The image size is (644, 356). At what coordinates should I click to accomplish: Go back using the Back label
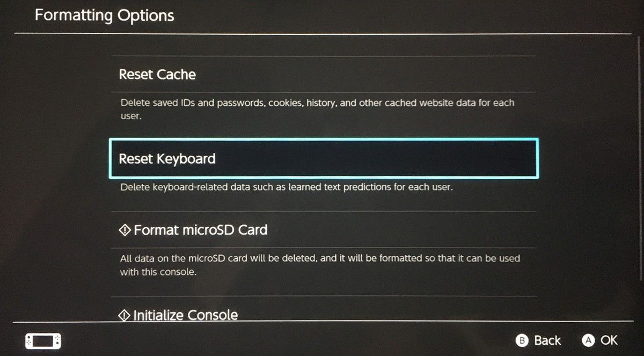[547, 340]
